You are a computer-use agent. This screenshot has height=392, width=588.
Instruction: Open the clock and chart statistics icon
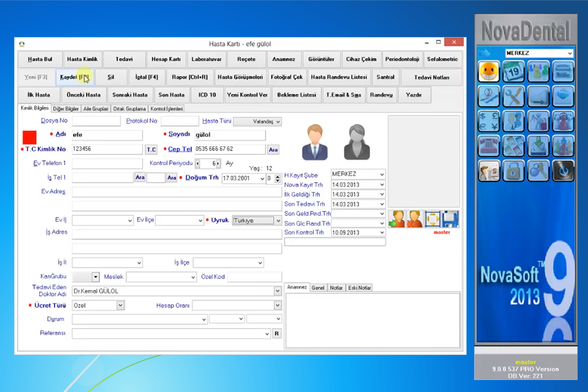489,96
